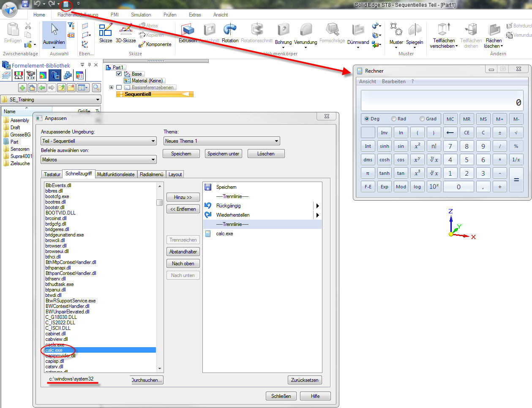
Task: Switch to the Multifunktionsleiste tab
Action: tap(116, 174)
